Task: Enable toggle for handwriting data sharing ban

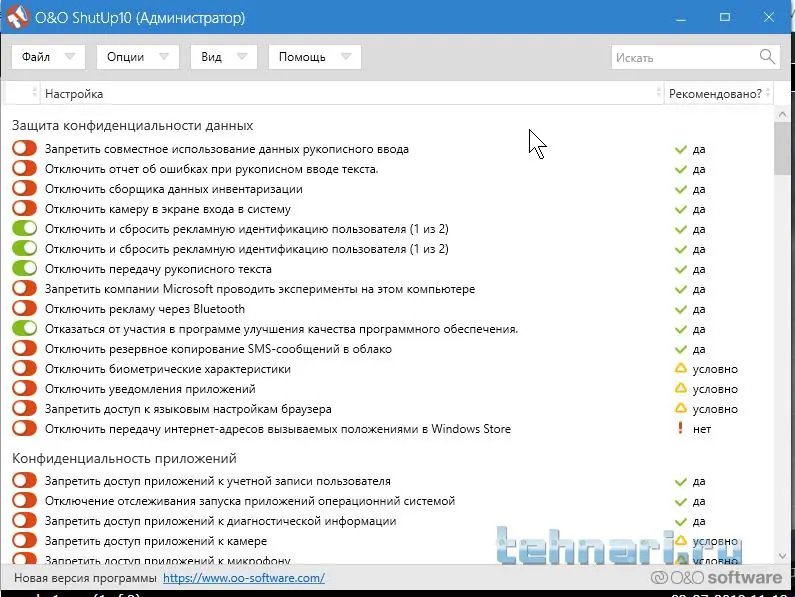Action: [24, 148]
